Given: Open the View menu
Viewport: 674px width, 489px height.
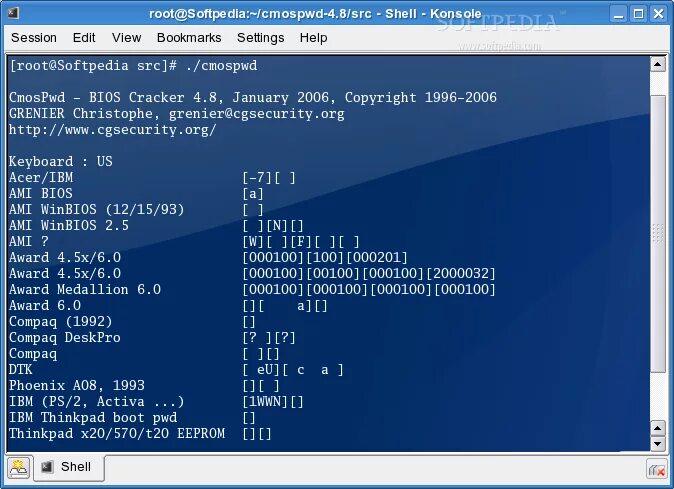Looking at the screenshot, I should (x=126, y=38).
